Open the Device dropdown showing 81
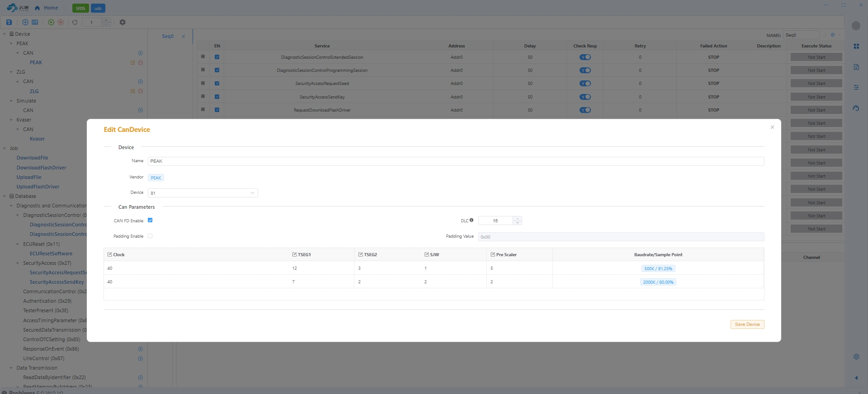868x394 pixels. click(x=203, y=193)
